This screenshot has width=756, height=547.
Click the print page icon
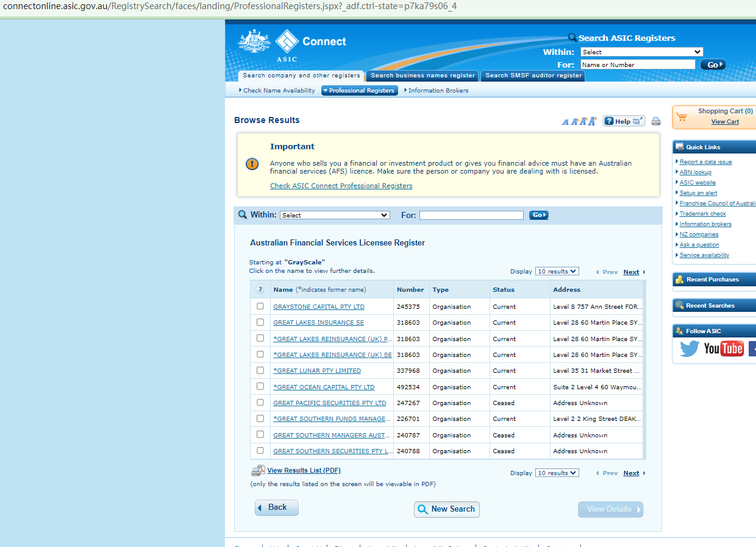tap(656, 121)
